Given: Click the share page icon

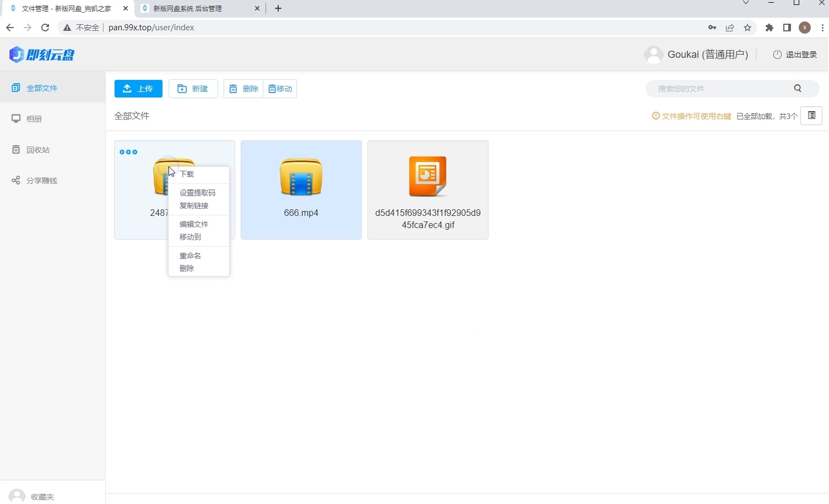Looking at the screenshot, I should coord(730,28).
